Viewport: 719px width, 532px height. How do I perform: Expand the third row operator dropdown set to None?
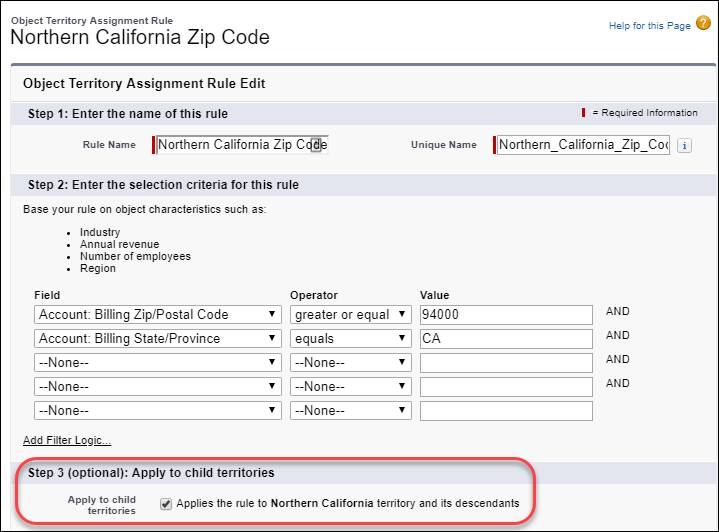tap(351, 362)
